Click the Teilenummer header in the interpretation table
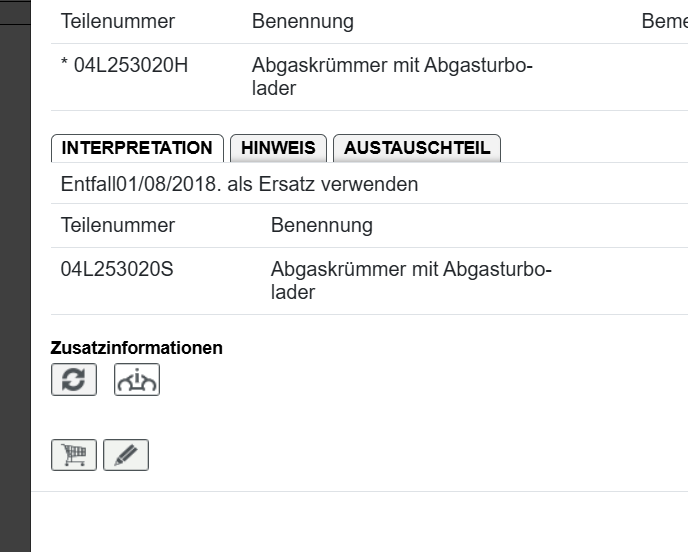The height and width of the screenshot is (552, 688). coord(118,225)
